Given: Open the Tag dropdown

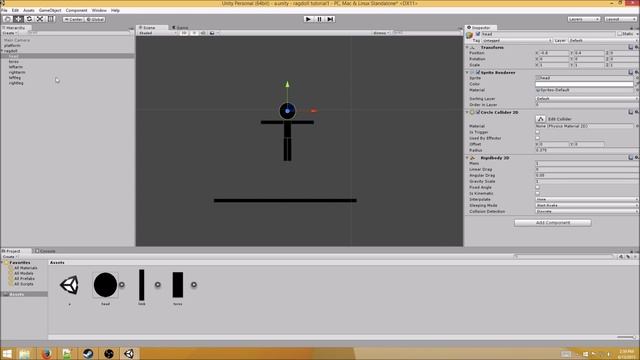Looking at the screenshot, I should tap(517, 40).
